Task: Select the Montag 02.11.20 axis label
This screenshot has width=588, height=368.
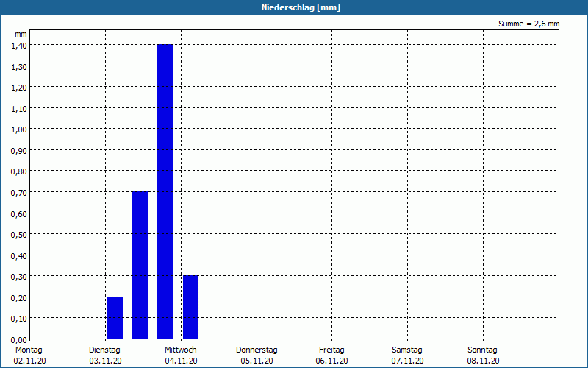Action: [x=29, y=355]
